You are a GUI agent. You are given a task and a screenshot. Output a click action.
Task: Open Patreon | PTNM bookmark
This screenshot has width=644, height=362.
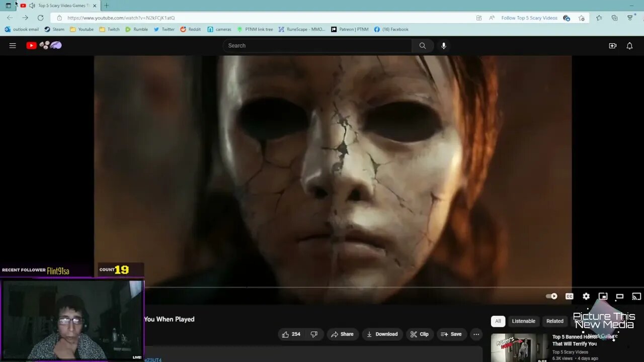coord(350,29)
